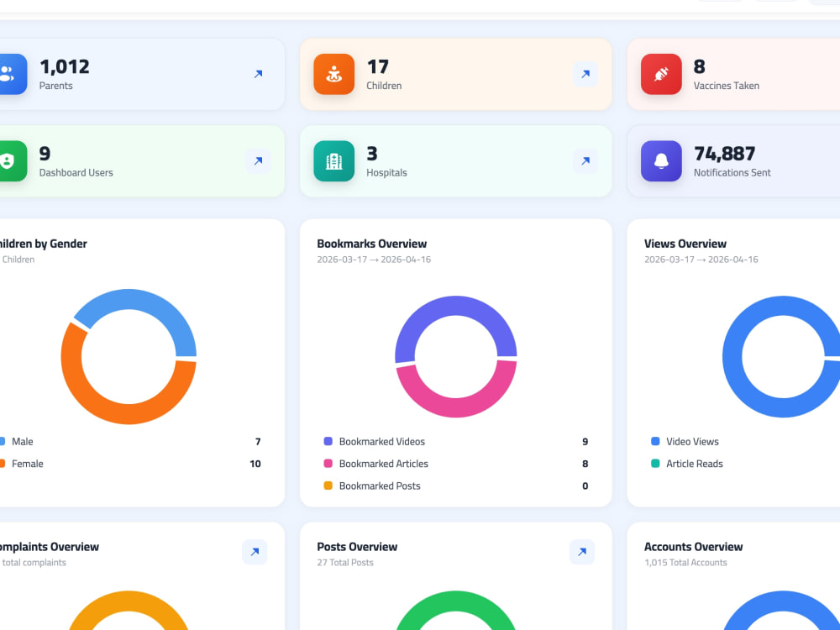The image size is (840, 630).
Task: Click '27 Total Posts' subtitle
Action: coord(345,563)
